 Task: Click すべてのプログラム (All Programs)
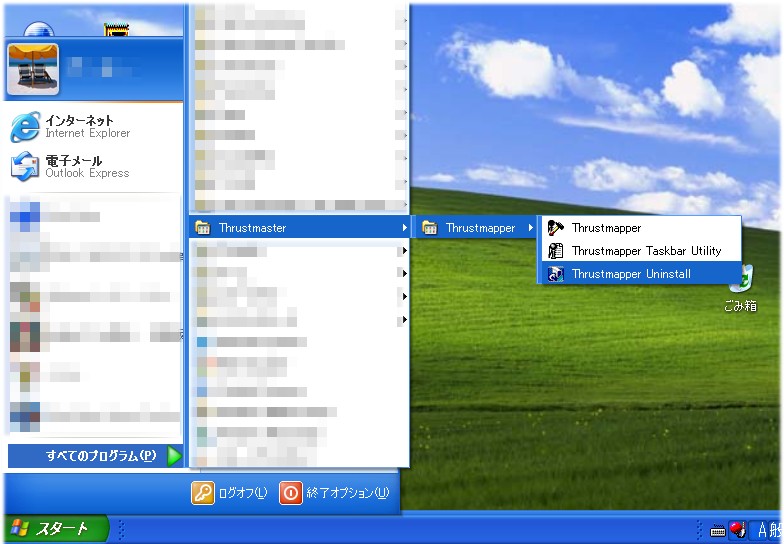(x=96, y=456)
